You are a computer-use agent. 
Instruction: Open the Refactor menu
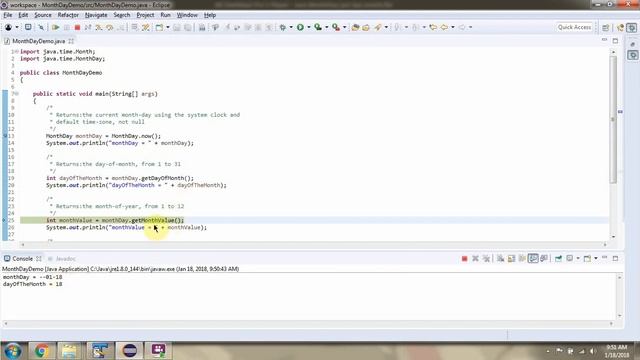[68, 15]
